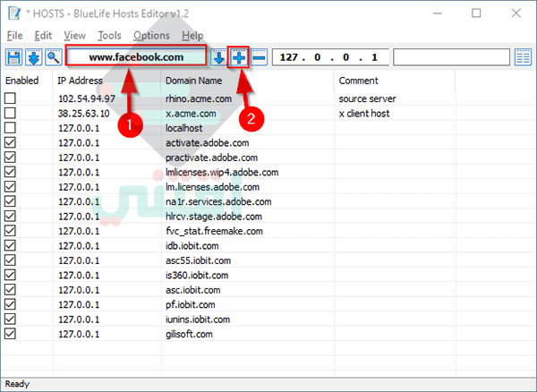This screenshot has width=537, height=392.
Task: Enable the localhost entry checkbox
Action: [x=10, y=128]
